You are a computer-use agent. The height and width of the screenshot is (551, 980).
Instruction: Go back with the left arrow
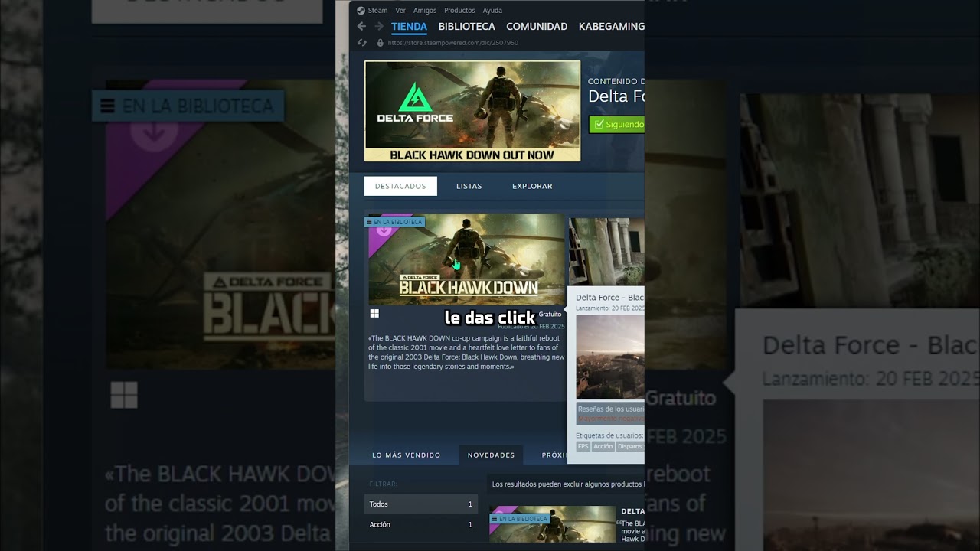tap(362, 26)
